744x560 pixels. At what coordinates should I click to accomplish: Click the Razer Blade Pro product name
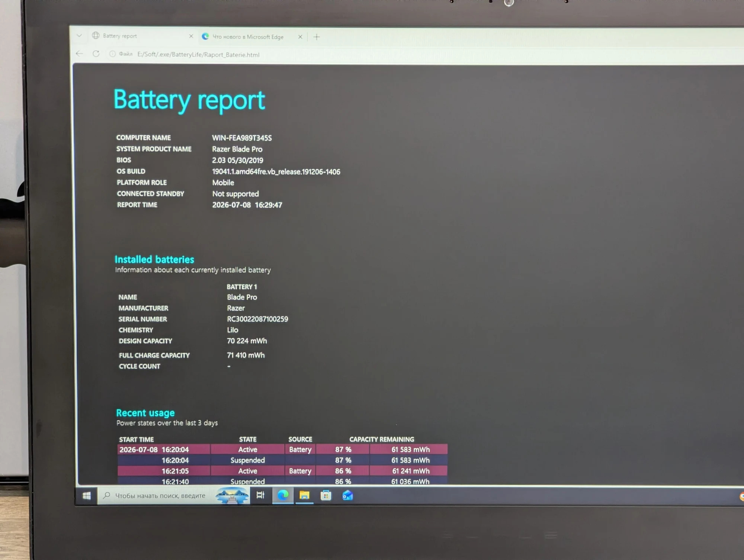(237, 149)
